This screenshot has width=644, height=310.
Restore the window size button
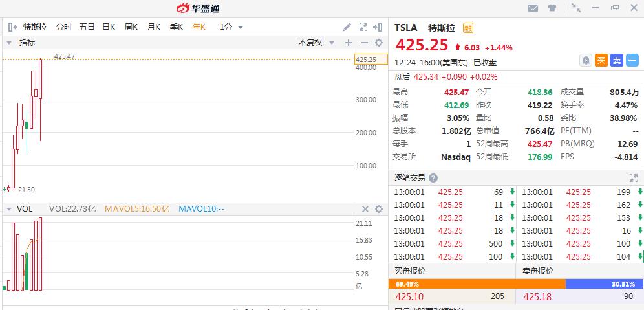[615, 8]
